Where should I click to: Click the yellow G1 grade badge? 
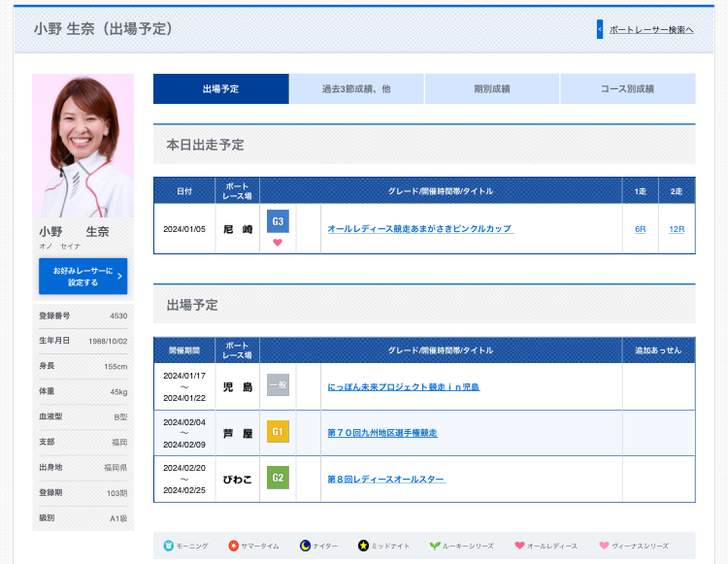point(278,432)
